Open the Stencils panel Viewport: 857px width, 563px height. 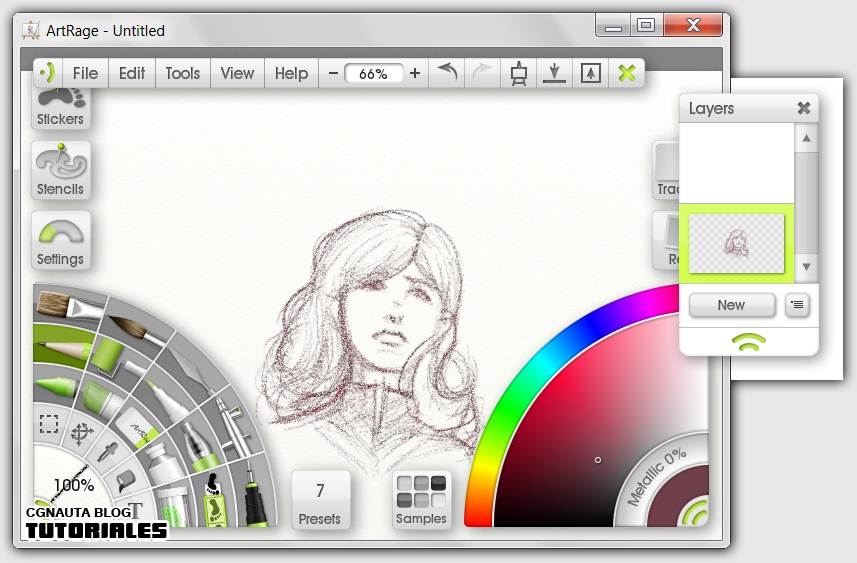coord(60,170)
